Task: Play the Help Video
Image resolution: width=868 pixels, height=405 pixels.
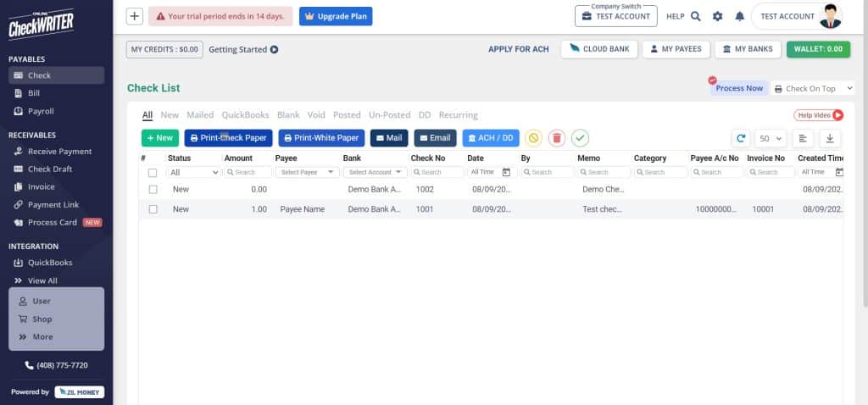Action: (819, 115)
